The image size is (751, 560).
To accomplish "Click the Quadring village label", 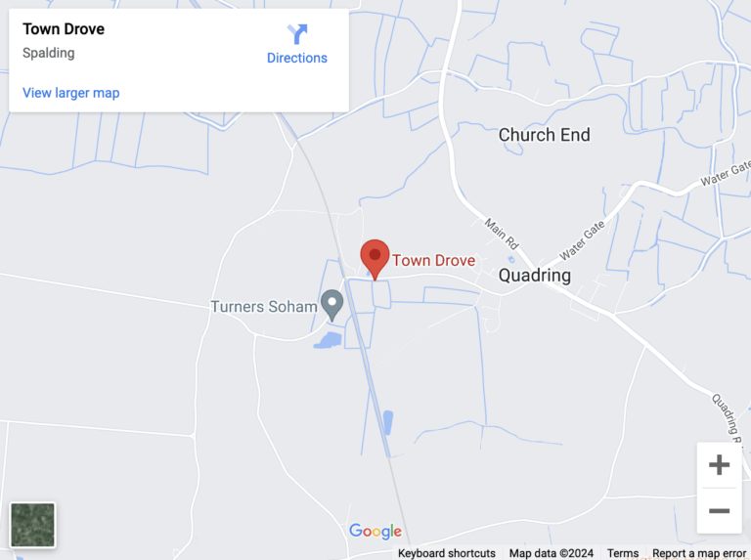I will click(x=535, y=276).
